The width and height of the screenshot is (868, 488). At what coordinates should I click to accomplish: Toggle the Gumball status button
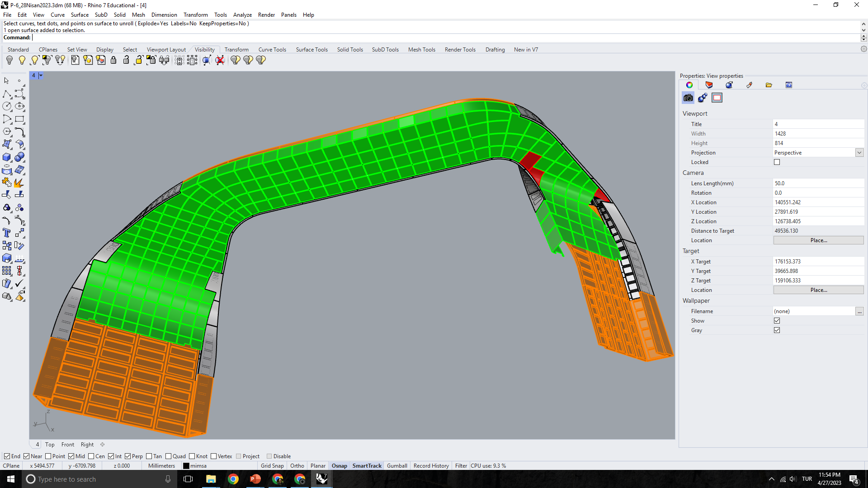pyautogui.click(x=397, y=466)
